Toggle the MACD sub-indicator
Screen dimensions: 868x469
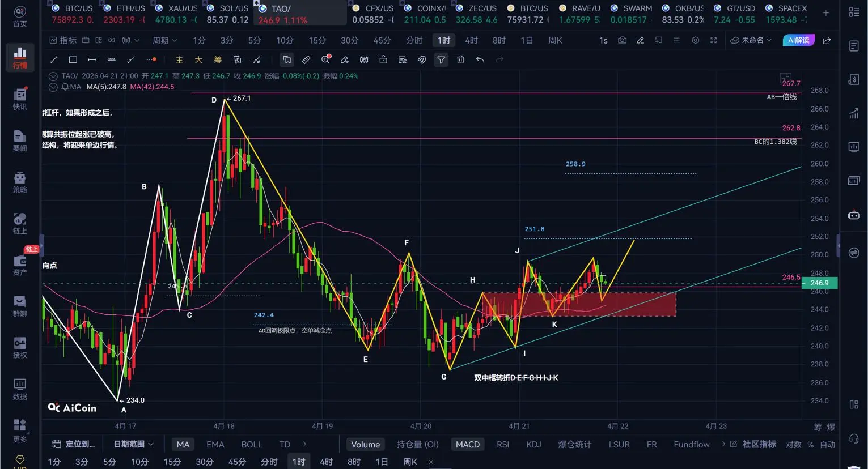[468, 445]
